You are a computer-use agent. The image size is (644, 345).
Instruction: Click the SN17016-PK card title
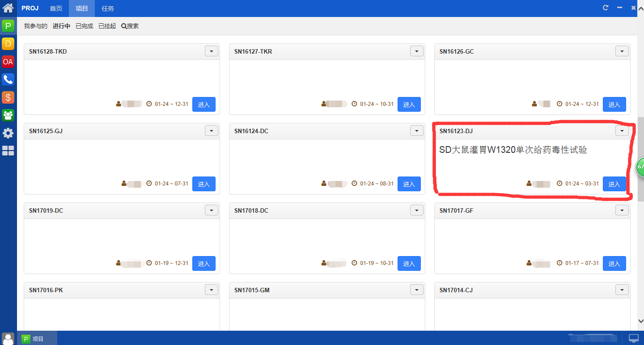(x=46, y=290)
